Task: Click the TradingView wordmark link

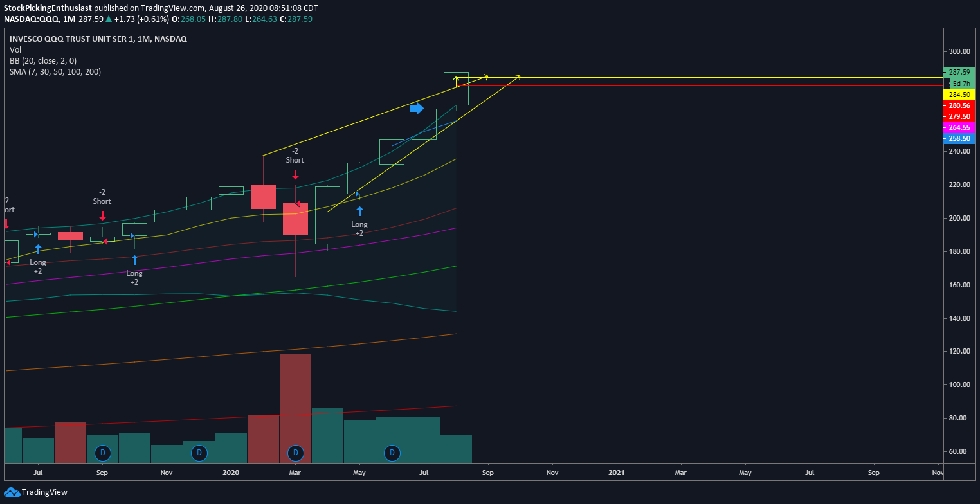Action: tap(44, 492)
